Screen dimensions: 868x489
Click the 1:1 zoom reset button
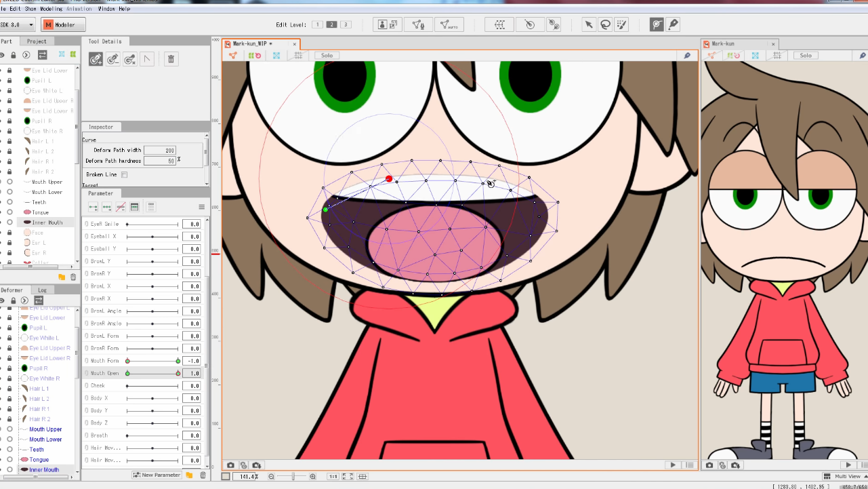(x=333, y=477)
